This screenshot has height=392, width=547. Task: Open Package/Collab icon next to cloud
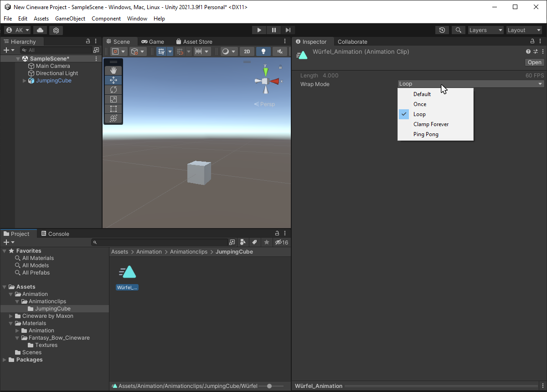pos(56,30)
